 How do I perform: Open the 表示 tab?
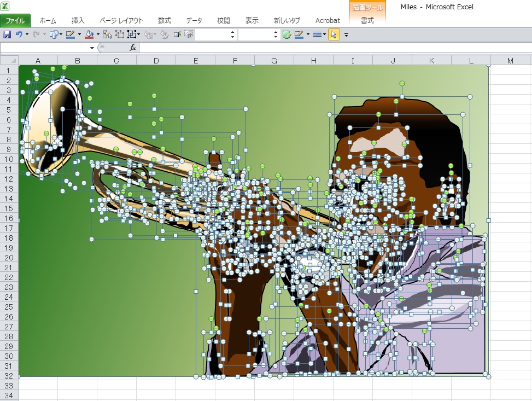(252, 21)
